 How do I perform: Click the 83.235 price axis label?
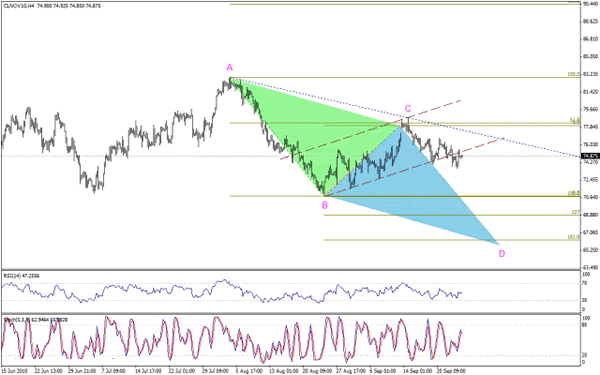(x=590, y=74)
